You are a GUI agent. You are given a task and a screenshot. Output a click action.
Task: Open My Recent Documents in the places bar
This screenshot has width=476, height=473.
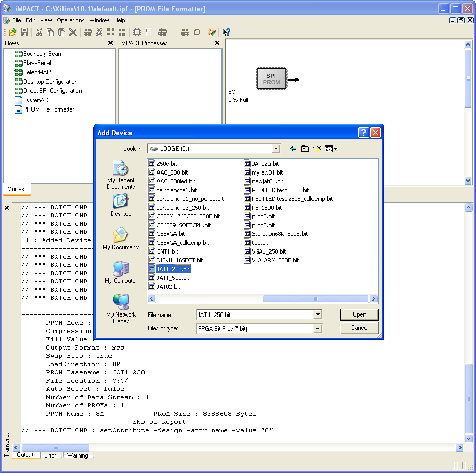point(121,175)
